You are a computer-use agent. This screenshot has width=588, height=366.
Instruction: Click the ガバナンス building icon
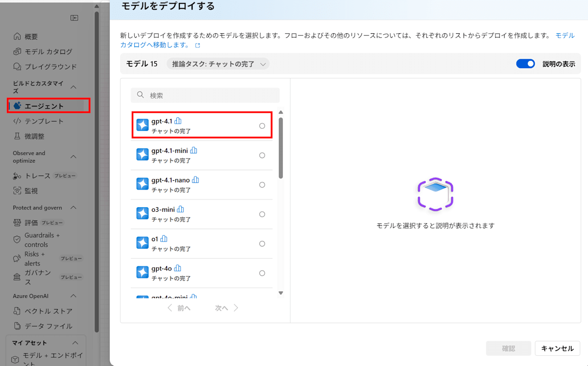click(x=17, y=277)
